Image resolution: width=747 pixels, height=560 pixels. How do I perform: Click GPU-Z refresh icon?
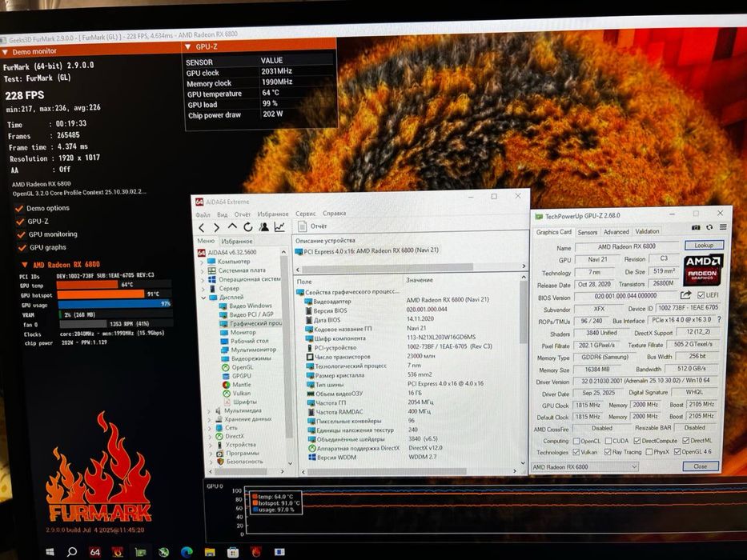709,228
